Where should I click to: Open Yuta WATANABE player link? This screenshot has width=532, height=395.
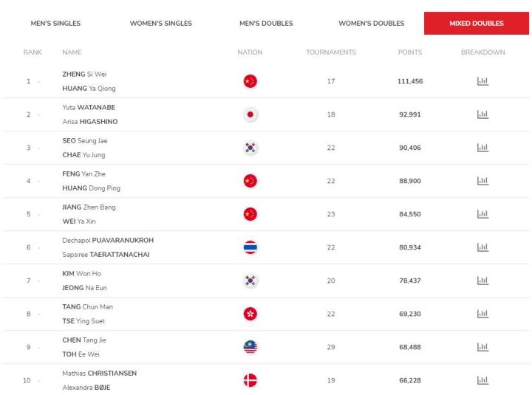[89, 108]
